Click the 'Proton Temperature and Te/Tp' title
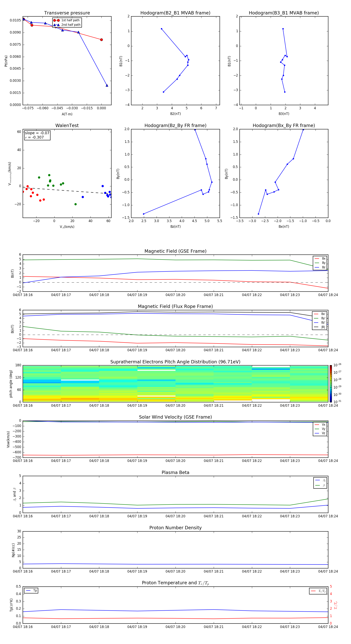351x644 pixels. (x=175, y=583)
